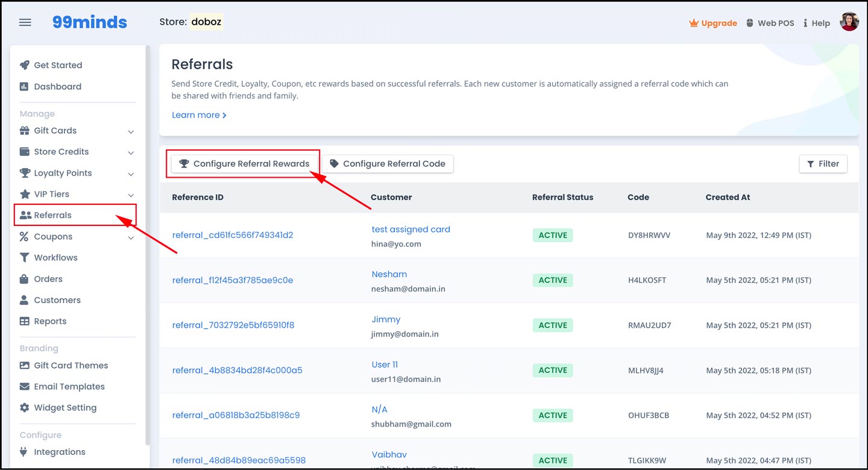Click the Dashboard chart icon
Screen dimensions: 868x470
point(24,86)
